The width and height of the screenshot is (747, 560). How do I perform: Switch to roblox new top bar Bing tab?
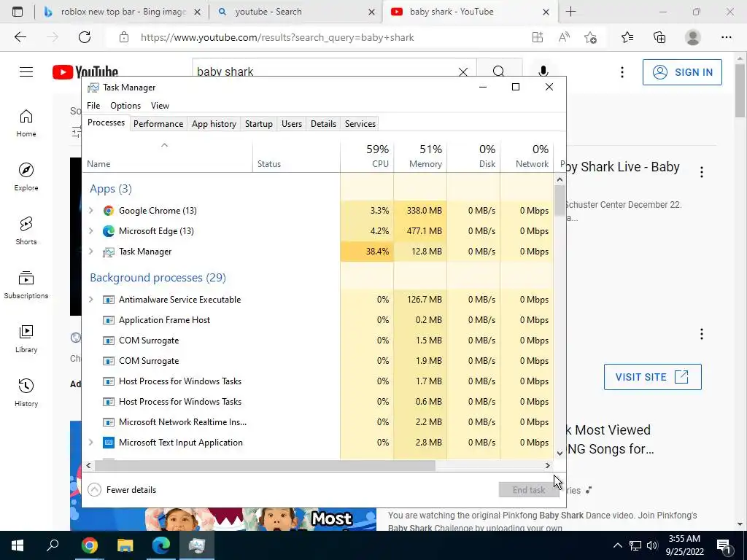click(x=123, y=12)
